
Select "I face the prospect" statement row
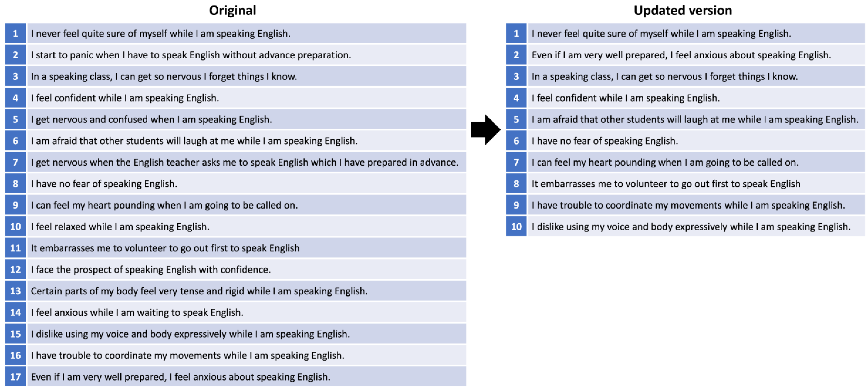[151, 269]
